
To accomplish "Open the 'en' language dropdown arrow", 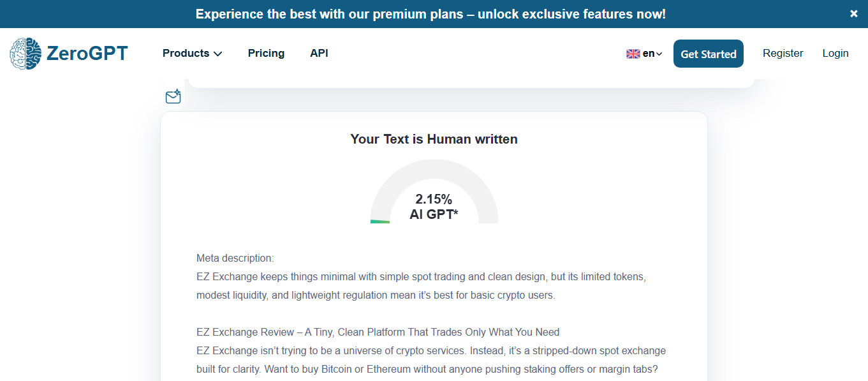I will (659, 54).
